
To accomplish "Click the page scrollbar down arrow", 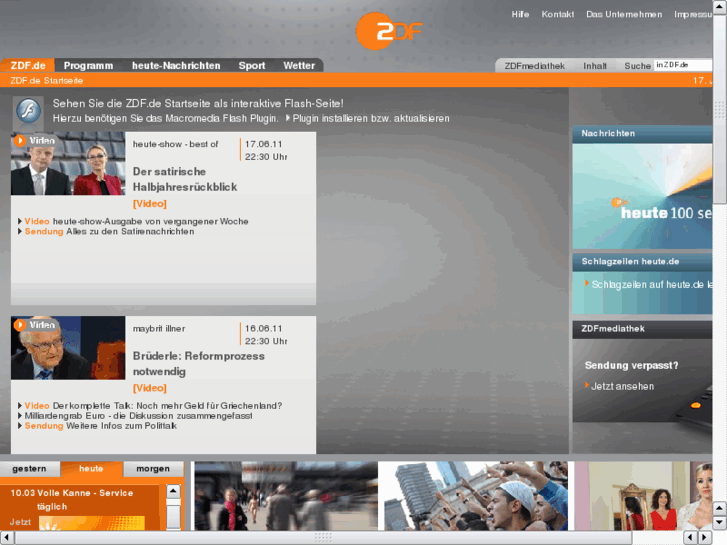I will [720, 523].
